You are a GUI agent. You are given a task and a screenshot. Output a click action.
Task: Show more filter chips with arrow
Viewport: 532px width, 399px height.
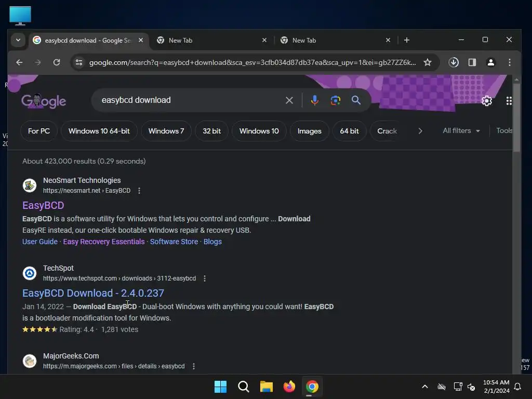point(420,131)
